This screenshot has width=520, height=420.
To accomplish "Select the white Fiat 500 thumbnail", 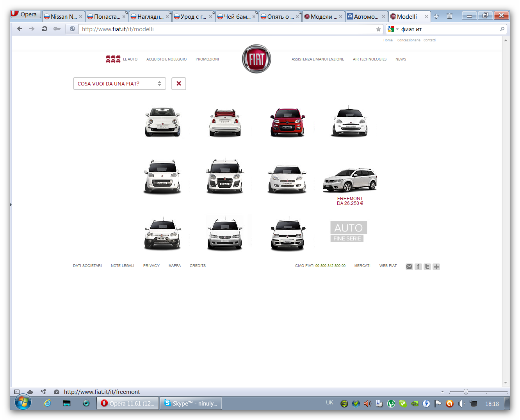I will 162,122.
